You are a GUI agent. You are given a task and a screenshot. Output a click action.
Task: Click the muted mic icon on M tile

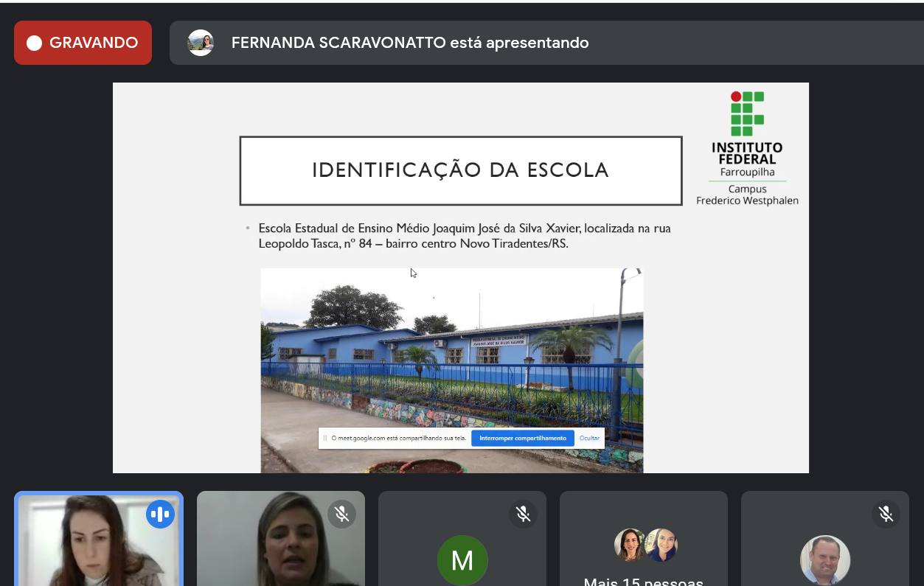pyautogui.click(x=523, y=514)
